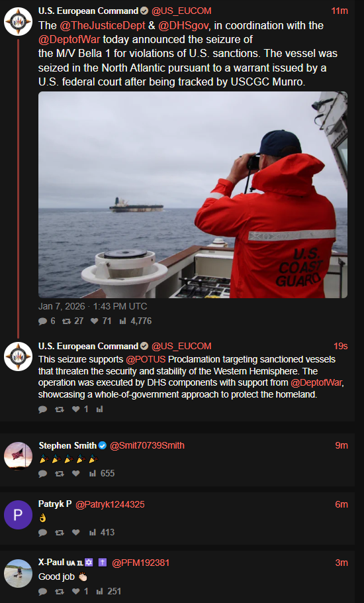This screenshot has width=364, height=603.
Task: Click the Jan 7, 2026 timestamp
Action: [x=93, y=307]
